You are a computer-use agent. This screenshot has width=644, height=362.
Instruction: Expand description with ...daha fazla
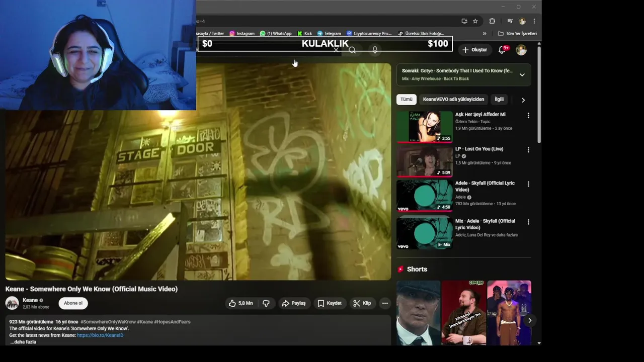point(23,342)
